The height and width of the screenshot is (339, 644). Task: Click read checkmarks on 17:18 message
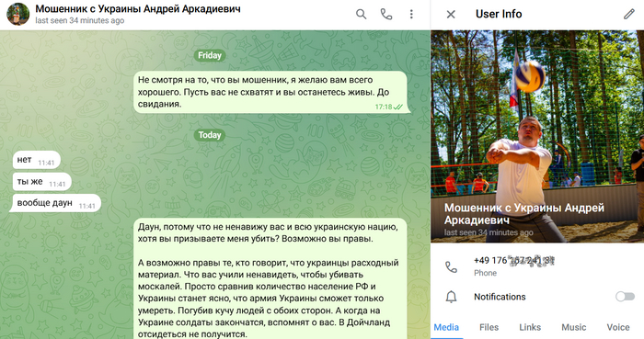398,107
